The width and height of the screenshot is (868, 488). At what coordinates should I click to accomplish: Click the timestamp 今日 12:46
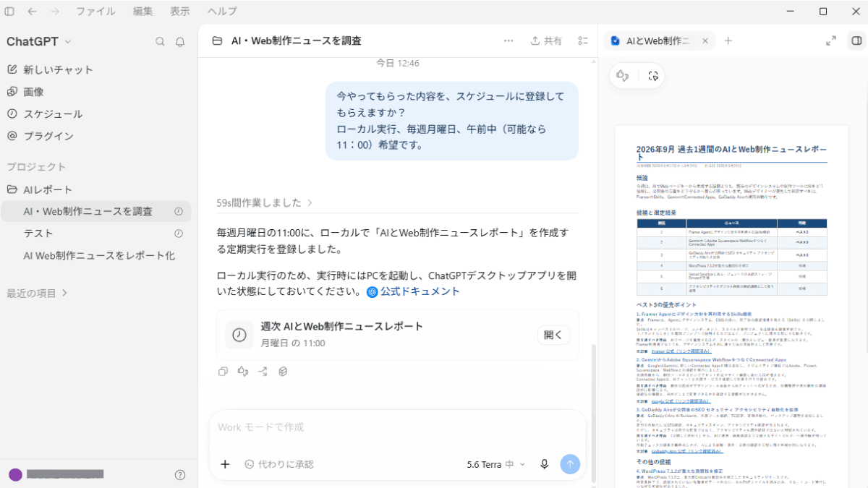click(397, 64)
